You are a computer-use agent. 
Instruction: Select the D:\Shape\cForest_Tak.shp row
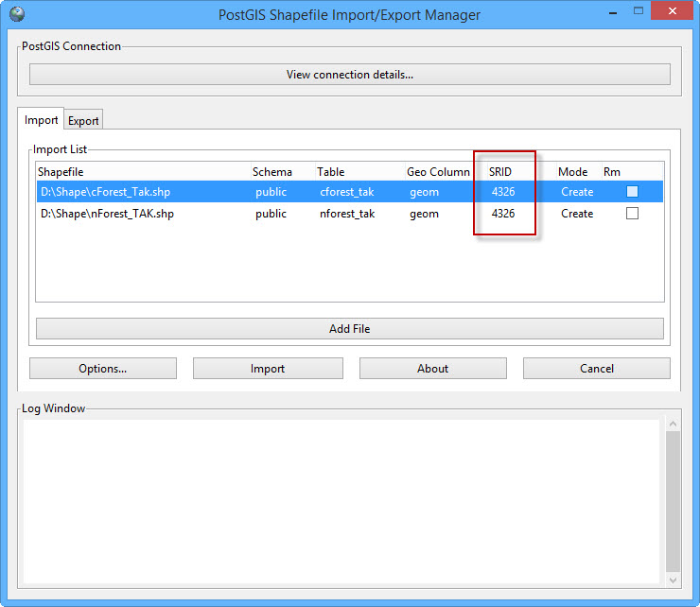click(x=350, y=192)
